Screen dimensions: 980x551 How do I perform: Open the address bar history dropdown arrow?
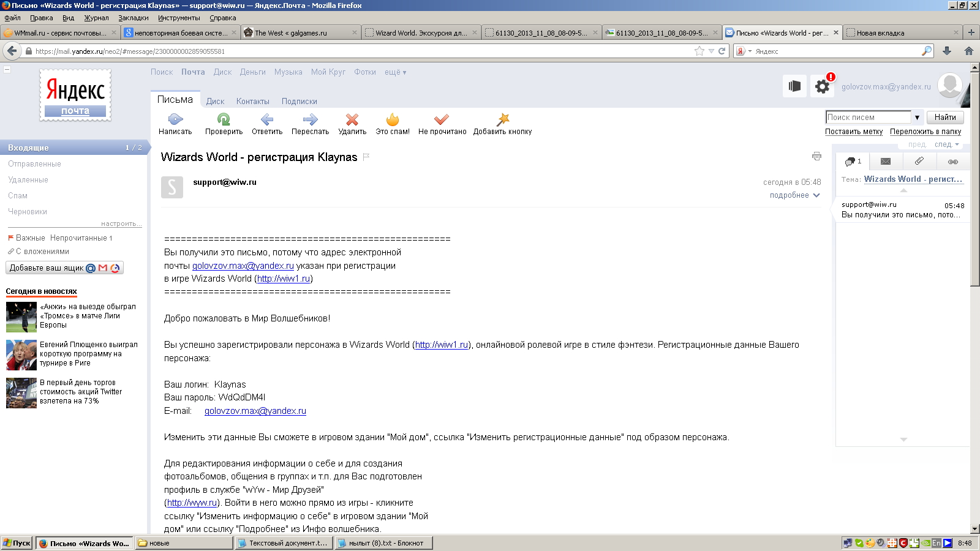click(x=711, y=51)
